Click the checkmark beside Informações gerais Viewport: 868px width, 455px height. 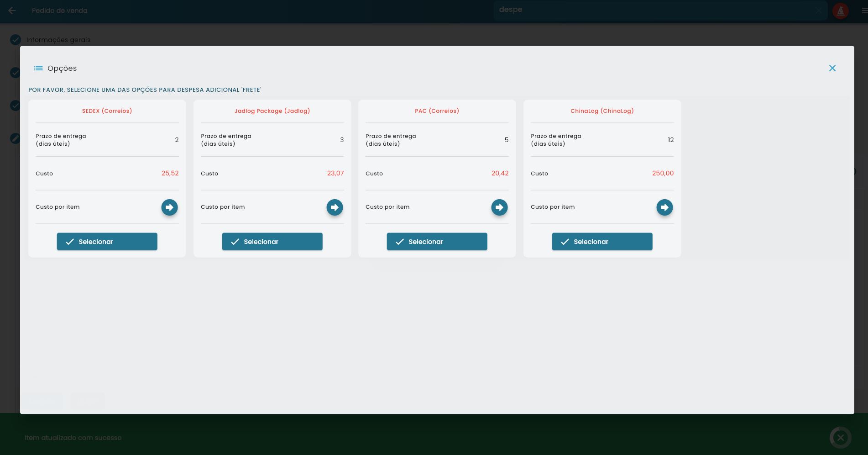pos(15,40)
